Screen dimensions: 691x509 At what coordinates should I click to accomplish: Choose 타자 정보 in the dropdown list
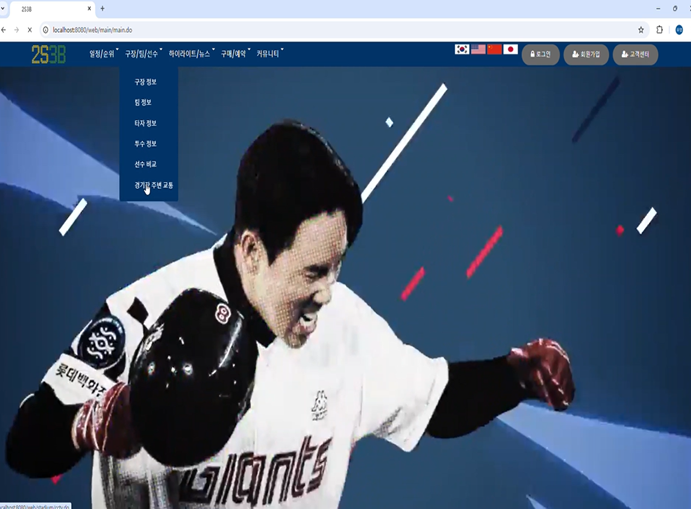tap(145, 123)
